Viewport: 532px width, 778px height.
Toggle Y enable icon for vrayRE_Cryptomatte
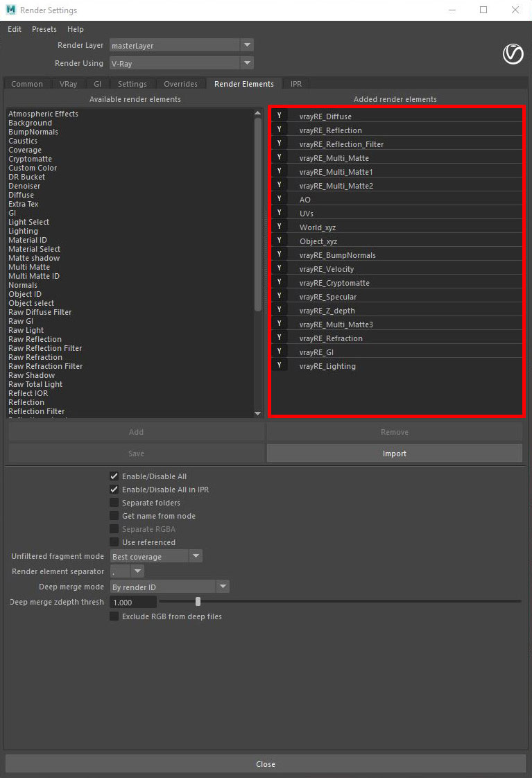[x=279, y=282]
